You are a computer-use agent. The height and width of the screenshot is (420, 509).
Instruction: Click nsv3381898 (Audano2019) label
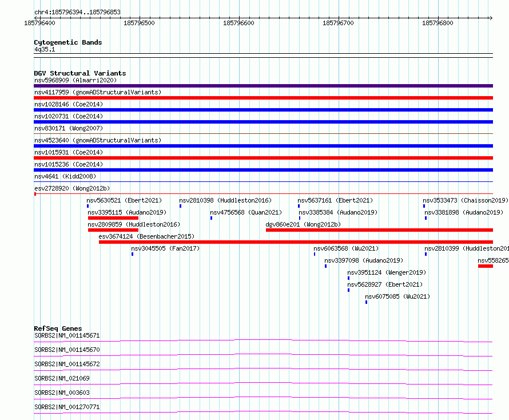[x=464, y=212]
